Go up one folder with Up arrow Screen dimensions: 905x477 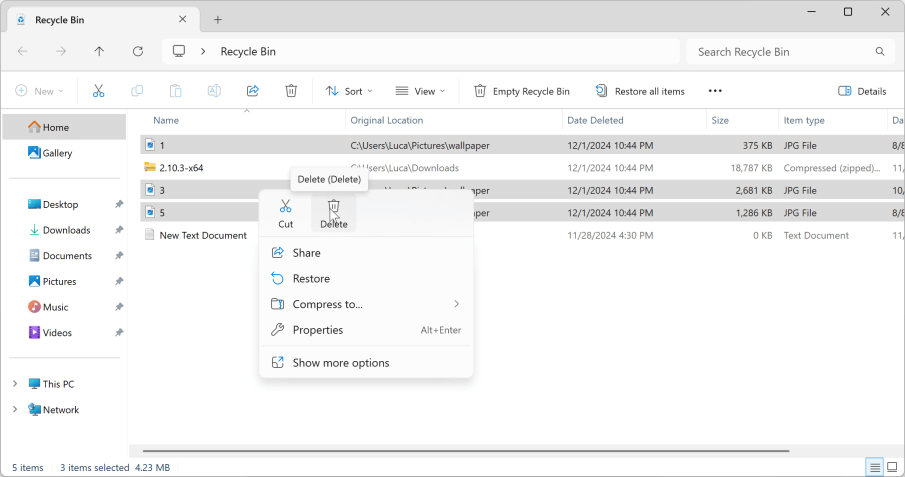coord(99,51)
